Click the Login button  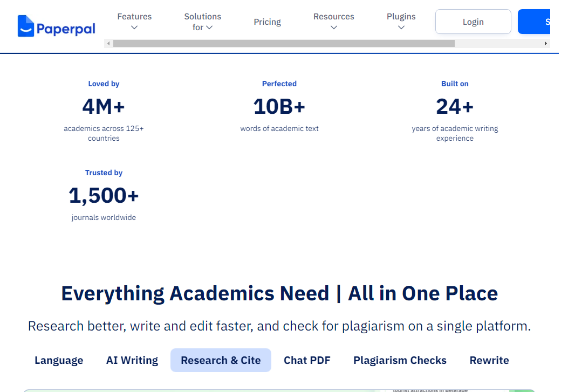point(473,22)
